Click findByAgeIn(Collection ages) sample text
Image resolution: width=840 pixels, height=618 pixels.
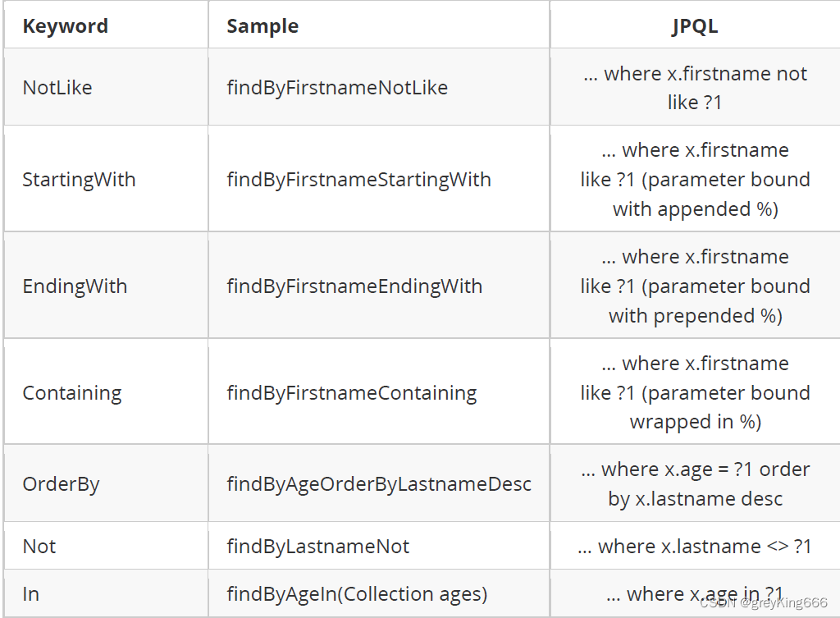click(x=357, y=594)
